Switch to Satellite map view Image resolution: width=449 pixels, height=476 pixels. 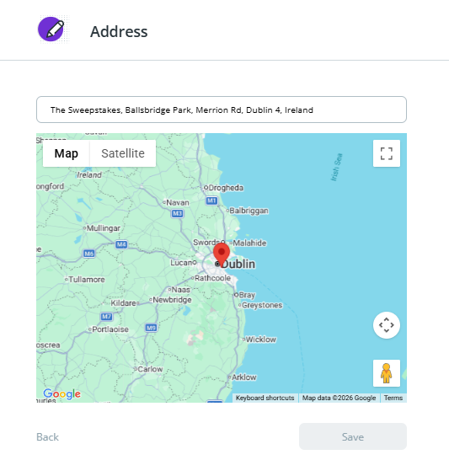click(x=123, y=153)
